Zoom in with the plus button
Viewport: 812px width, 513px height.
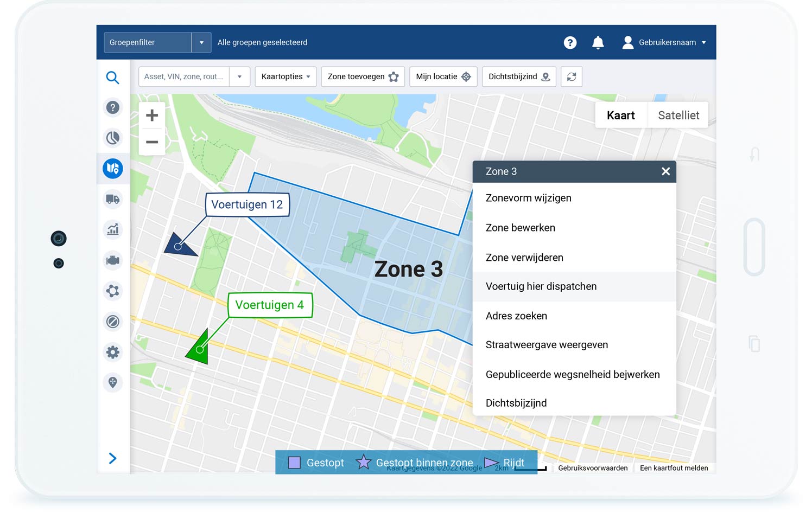tap(152, 115)
